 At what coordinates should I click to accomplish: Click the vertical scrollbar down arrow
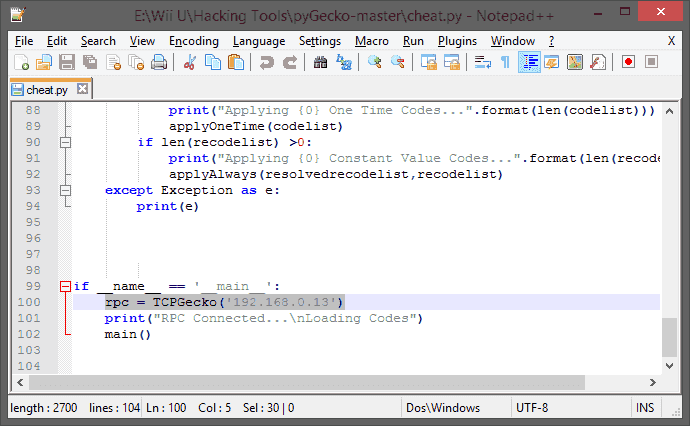click(669, 365)
